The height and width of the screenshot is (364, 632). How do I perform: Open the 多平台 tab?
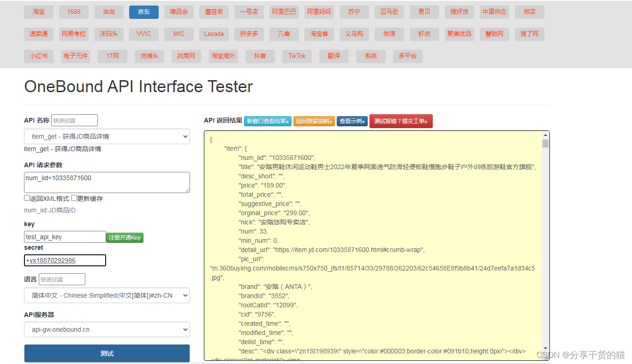coord(408,56)
